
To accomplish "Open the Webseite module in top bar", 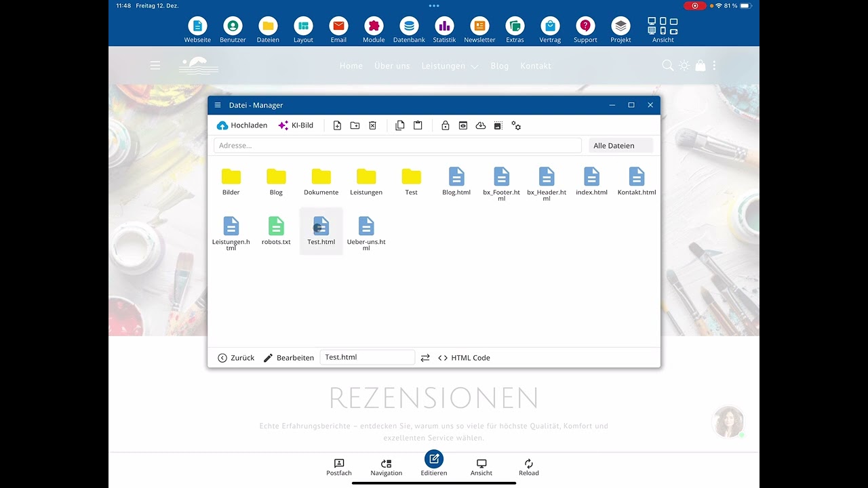I will click(197, 30).
